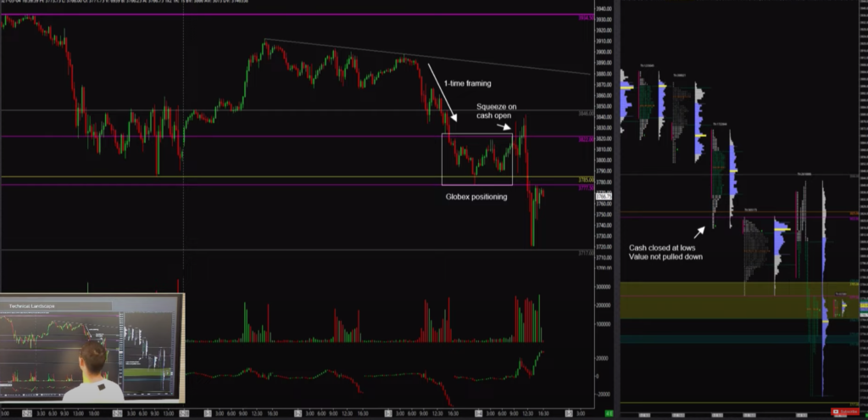This screenshot has width=868, height=420.
Task: Click the webcam picture-in-picture thumbnail
Action: pos(92,348)
